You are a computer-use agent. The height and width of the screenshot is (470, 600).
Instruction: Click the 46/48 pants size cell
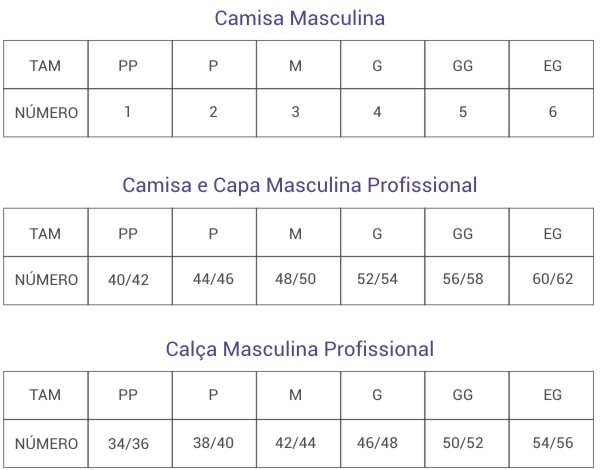click(x=377, y=442)
